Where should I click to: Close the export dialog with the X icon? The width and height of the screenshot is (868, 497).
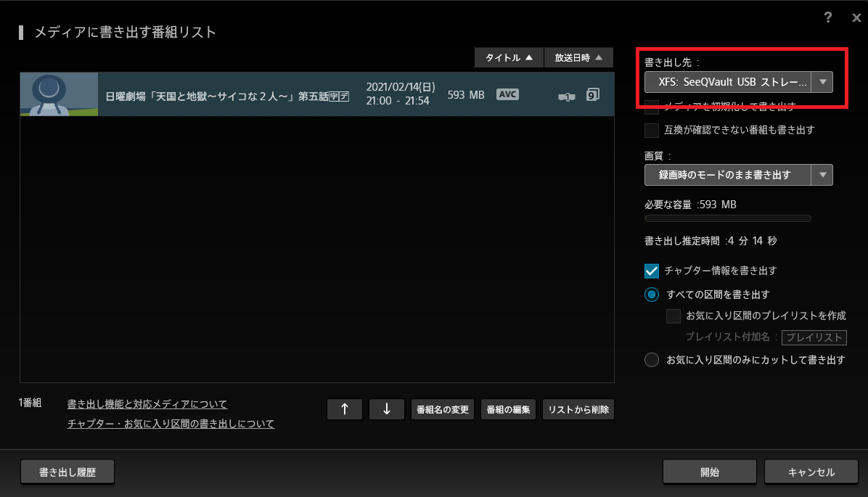pos(856,18)
